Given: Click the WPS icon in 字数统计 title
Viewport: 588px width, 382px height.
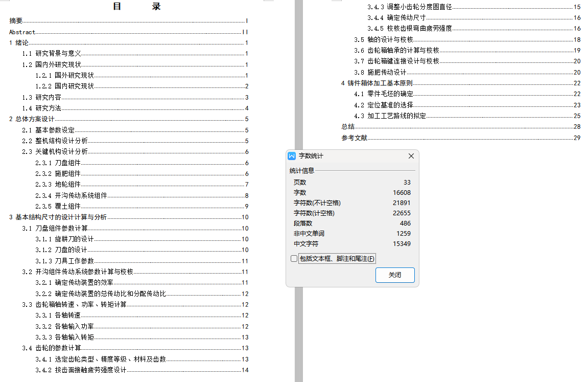Looking at the screenshot, I should [x=292, y=156].
